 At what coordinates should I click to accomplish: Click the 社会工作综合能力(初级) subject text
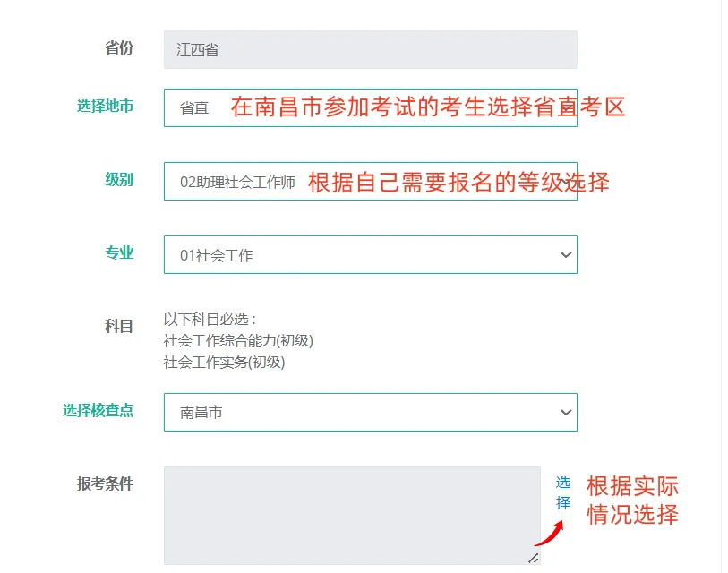pyautogui.click(x=238, y=341)
